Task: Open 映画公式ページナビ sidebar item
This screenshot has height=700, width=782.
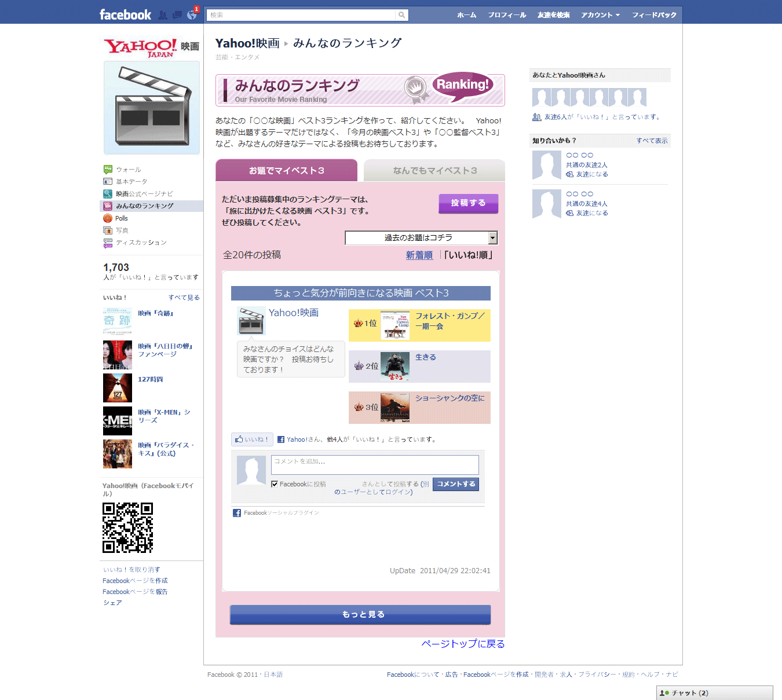Action: tap(144, 194)
